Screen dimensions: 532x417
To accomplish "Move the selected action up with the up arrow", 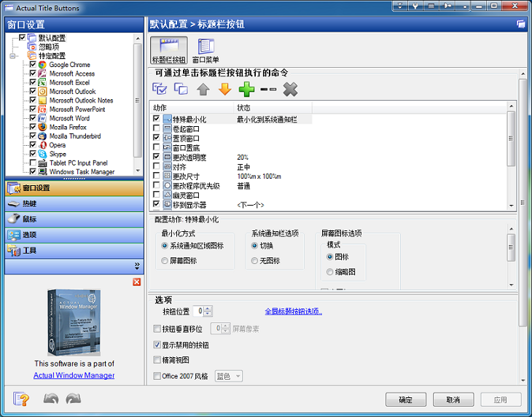I will (203, 89).
